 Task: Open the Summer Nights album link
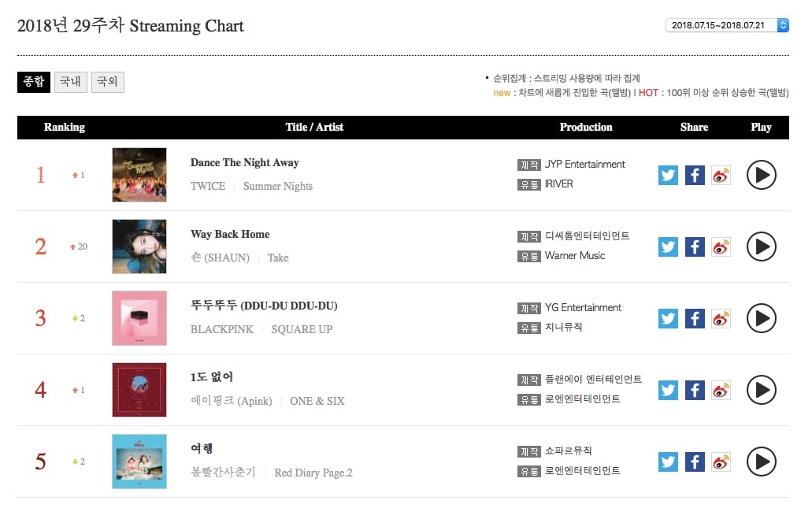click(x=278, y=187)
